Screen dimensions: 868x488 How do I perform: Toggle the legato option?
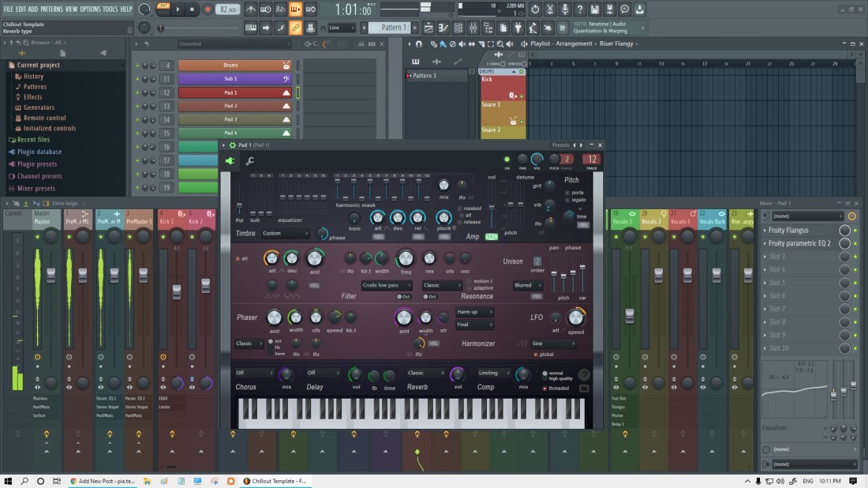click(x=567, y=200)
